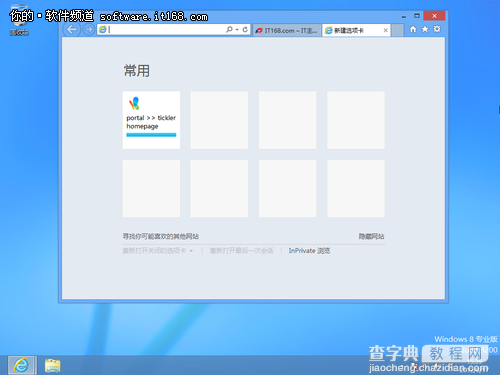This screenshot has height=375, width=500.
Task: Click 重新打开最后一次会话 link
Action: (x=241, y=251)
